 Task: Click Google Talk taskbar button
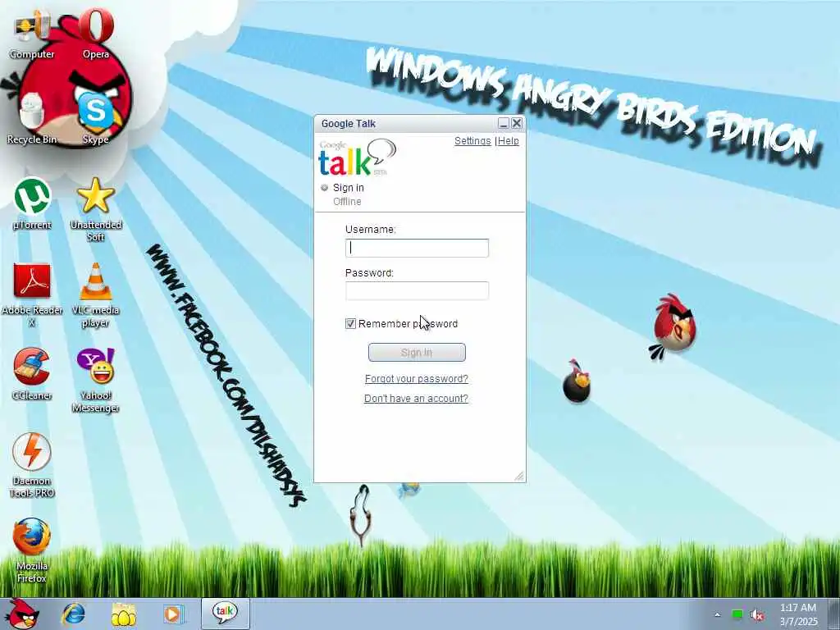(225, 614)
